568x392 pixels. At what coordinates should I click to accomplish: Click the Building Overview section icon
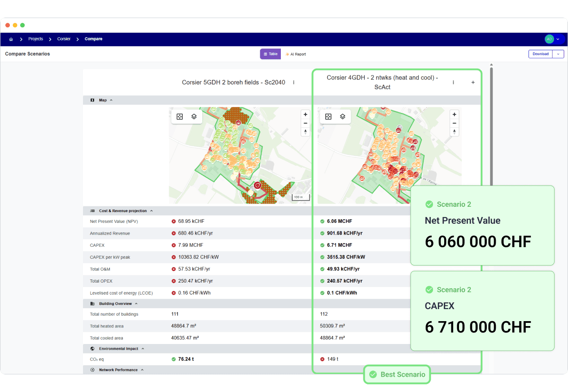[92, 304]
